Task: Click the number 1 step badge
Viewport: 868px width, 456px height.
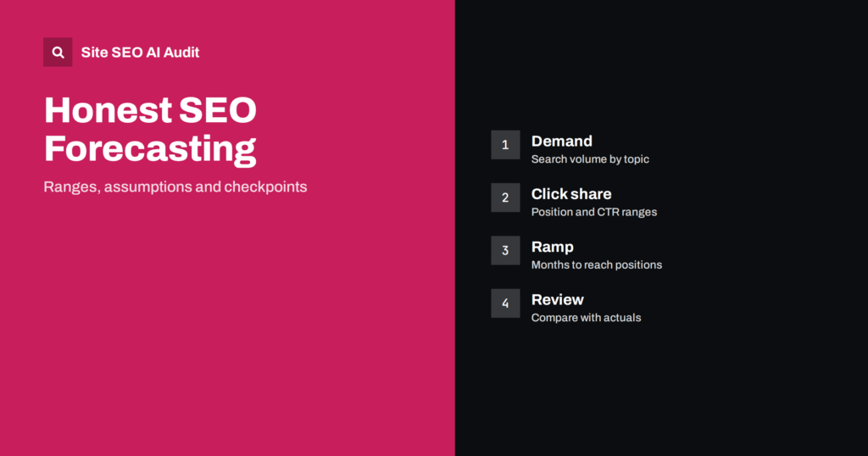Action: point(505,145)
